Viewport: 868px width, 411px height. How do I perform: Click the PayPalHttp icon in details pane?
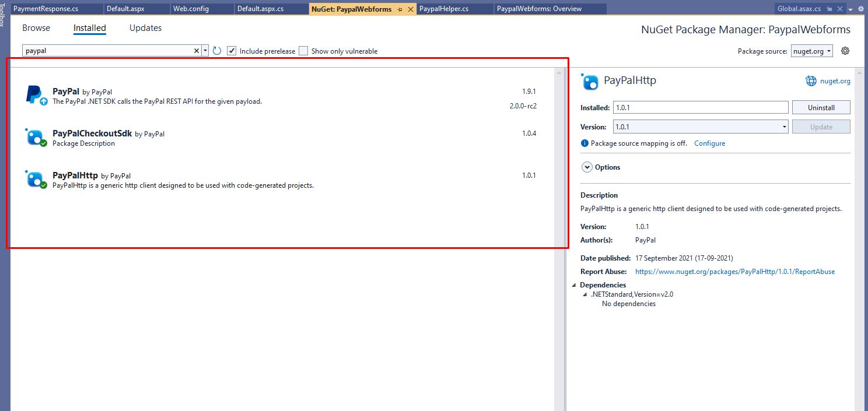pos(590,82)
